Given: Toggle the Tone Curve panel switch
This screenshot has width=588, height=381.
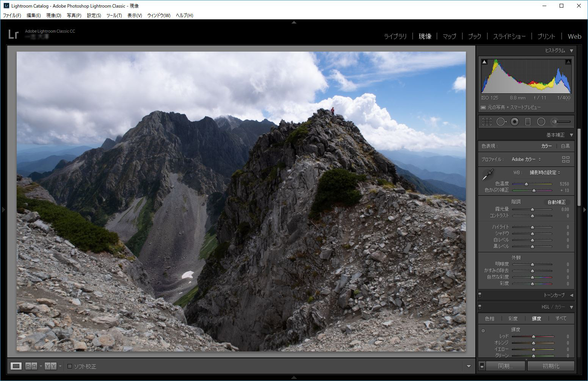Looking at the screenshot, I should point(480,295).
